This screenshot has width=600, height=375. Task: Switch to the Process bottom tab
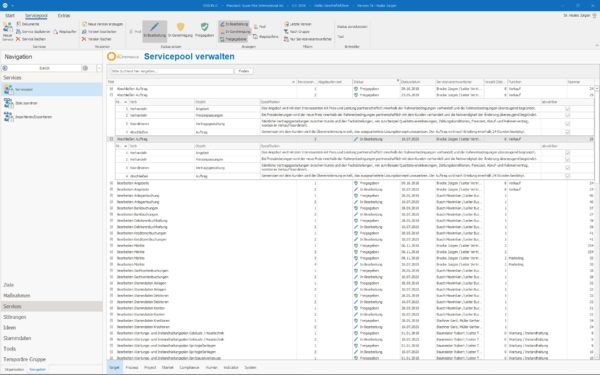coord(132,367)
